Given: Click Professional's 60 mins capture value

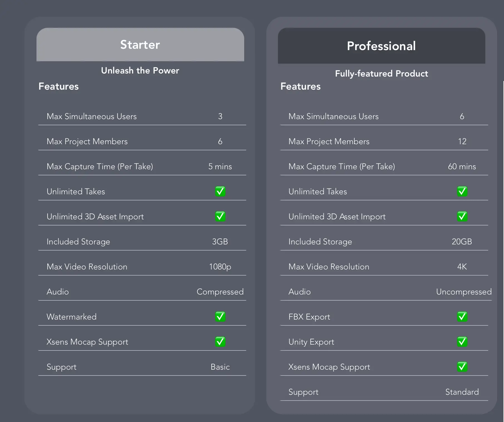Looking at the screenshot, I should 462,166.
